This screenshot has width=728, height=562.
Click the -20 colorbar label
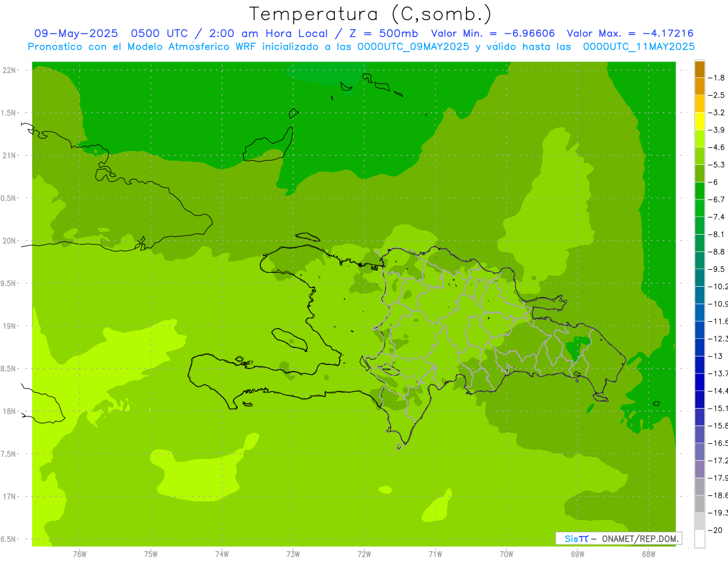point(716,530)
